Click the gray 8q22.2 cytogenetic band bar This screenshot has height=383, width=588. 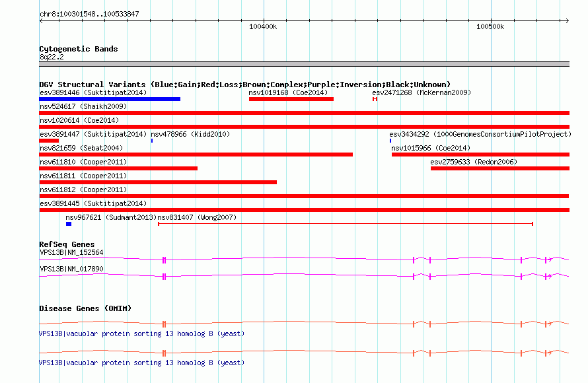tap(304, 64)
